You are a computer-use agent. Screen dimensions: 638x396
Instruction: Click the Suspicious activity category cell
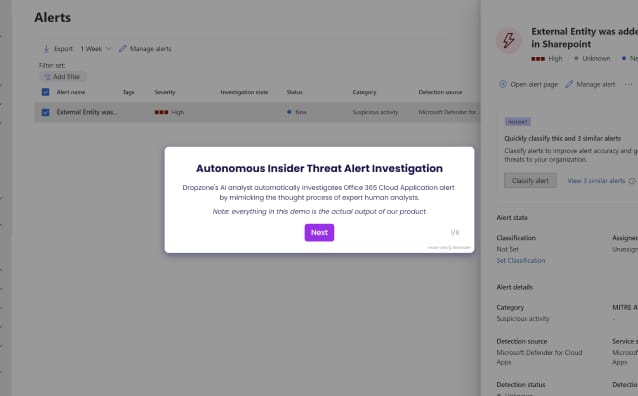pos(375,112)
